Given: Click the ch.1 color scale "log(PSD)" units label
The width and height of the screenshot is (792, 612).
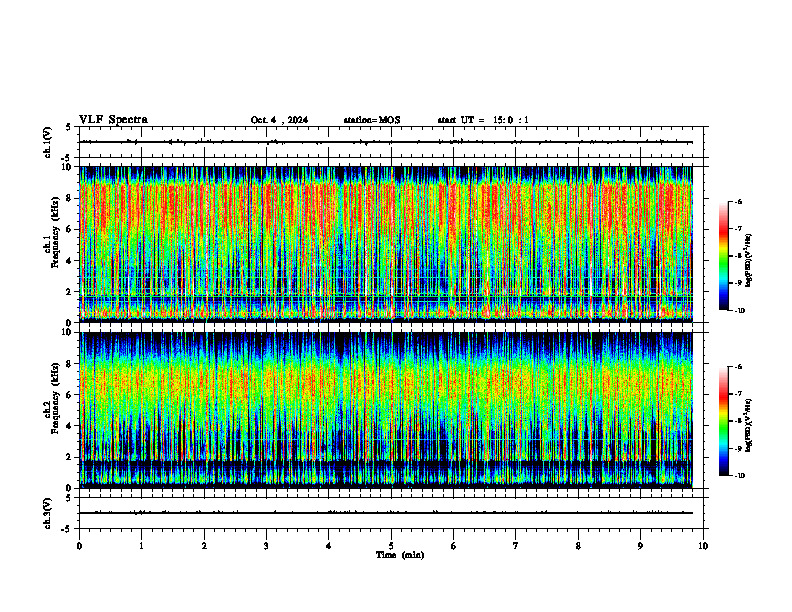Looking at the screenshot, I should 749,261.
